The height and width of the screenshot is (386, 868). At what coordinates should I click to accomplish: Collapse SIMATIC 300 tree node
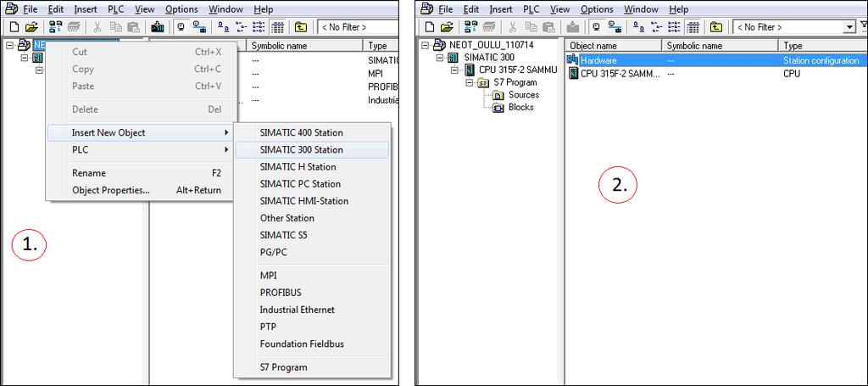440,58
